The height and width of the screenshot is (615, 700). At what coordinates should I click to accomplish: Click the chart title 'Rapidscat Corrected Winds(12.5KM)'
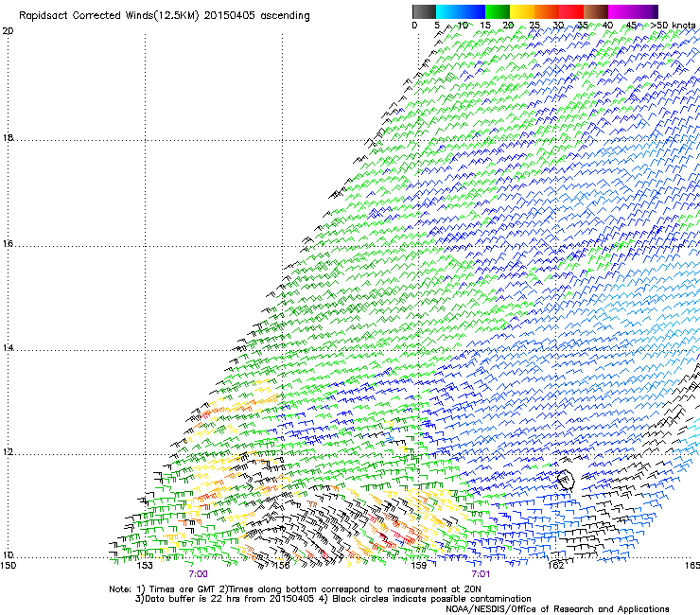(x=110, y=16)
